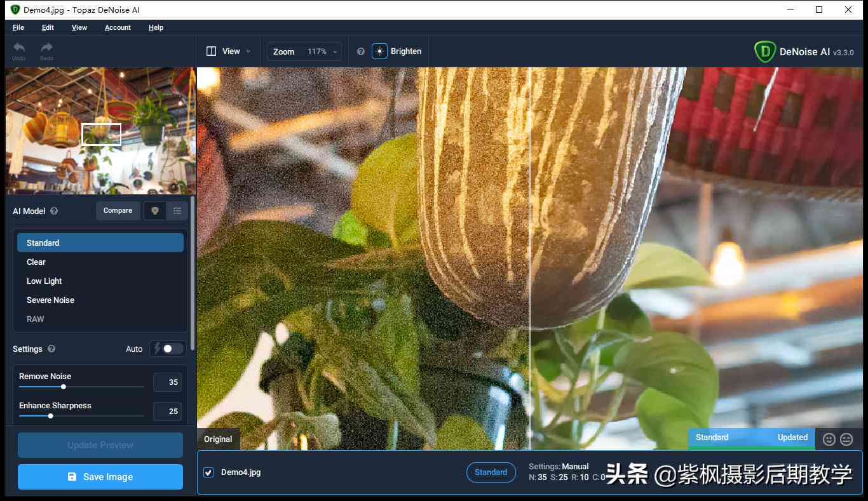Click the Redo arrow icon

coord(46,48)
